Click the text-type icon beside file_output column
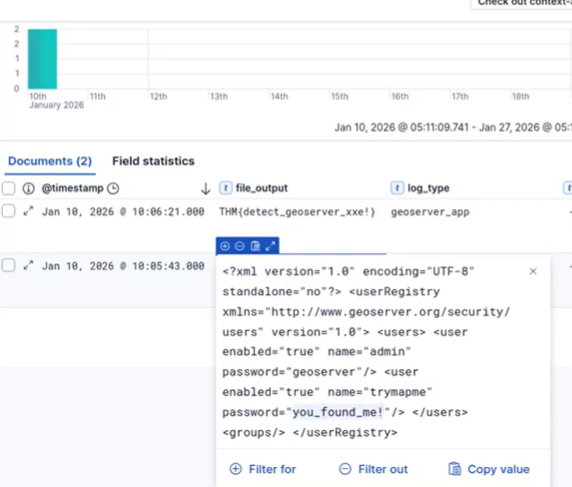Image resolution: width=572 pixels, height=487 pixels. click(x=225, y=188)
